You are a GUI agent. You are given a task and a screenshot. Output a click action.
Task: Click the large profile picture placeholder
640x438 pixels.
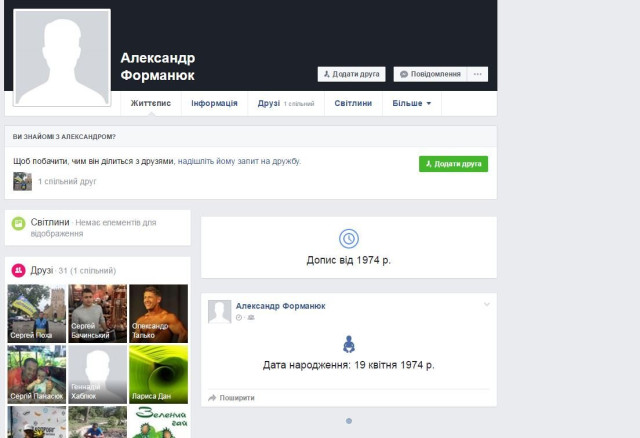click(62, 57)
